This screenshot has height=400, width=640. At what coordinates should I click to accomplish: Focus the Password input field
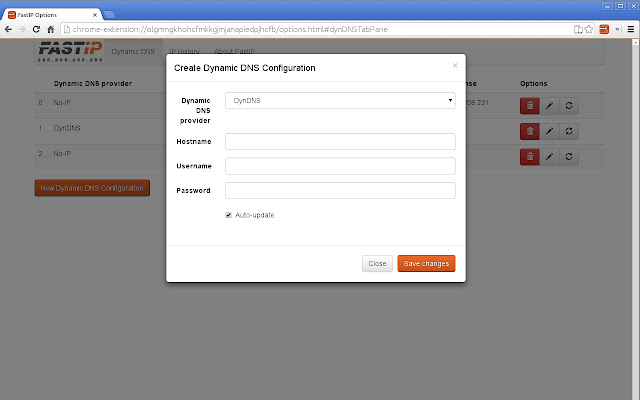click(x=340, y=191)
